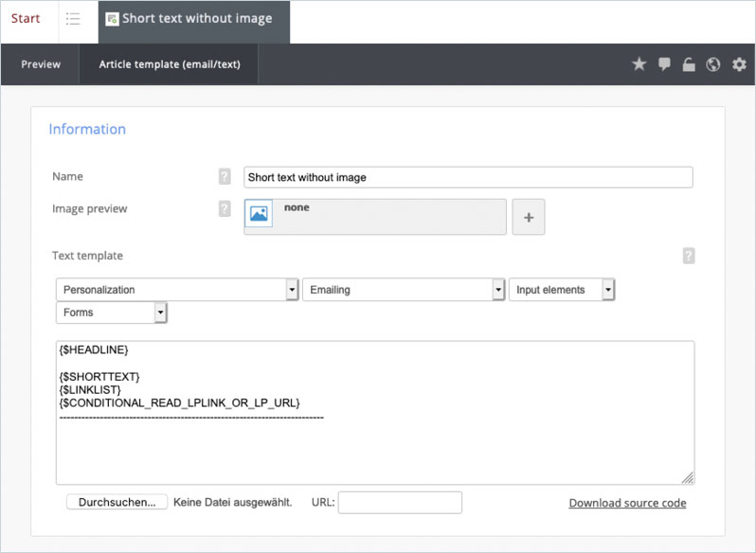Open the comments speech bubble icon
756x553 pixels.
pos(664,64)
